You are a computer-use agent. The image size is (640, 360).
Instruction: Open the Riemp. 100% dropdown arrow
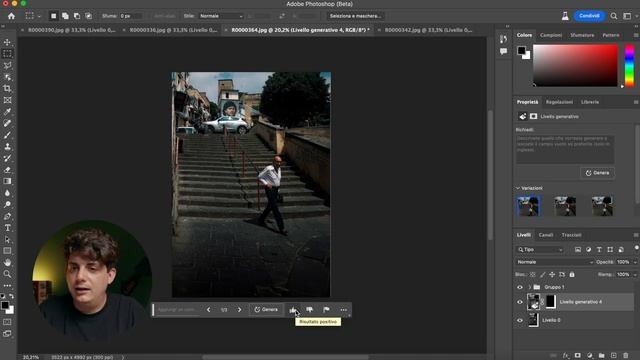[635, 275]
